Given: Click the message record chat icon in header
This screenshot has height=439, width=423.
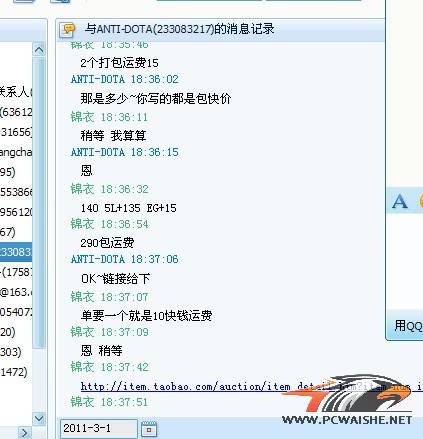Looking at the screenshot, I should 68,29.
